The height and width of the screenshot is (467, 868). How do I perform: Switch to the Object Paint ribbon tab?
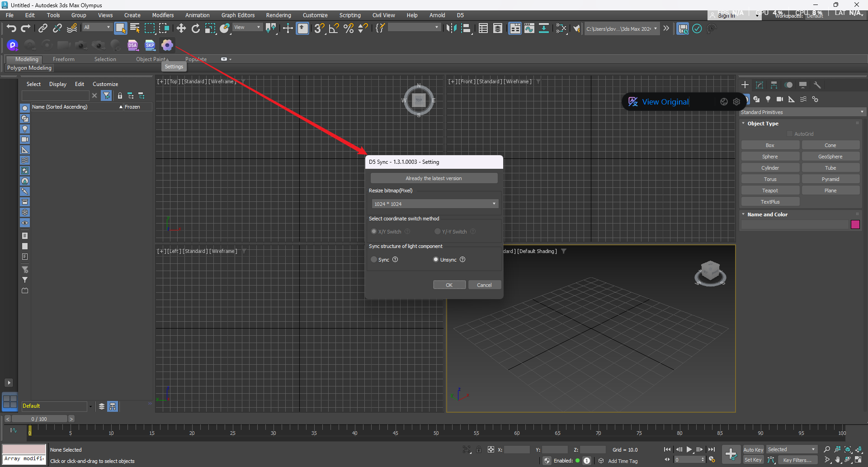(x=151, y=59)
